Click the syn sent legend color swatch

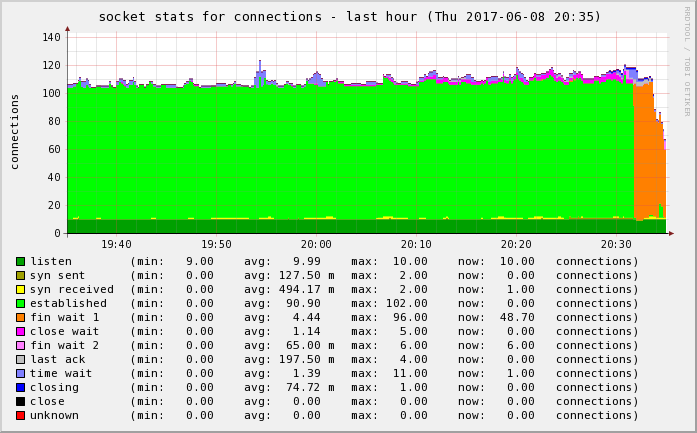pyautogui.click(x=20, y=275)
